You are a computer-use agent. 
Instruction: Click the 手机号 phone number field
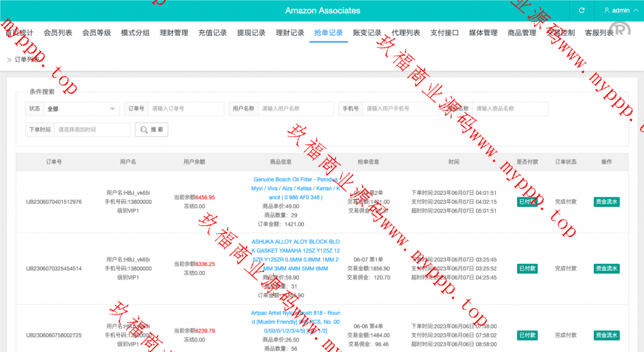[400, 109]
